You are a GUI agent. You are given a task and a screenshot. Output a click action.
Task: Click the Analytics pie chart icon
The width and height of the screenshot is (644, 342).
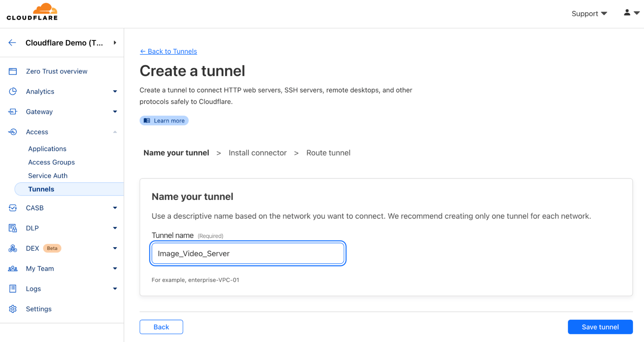pos(13,91)
